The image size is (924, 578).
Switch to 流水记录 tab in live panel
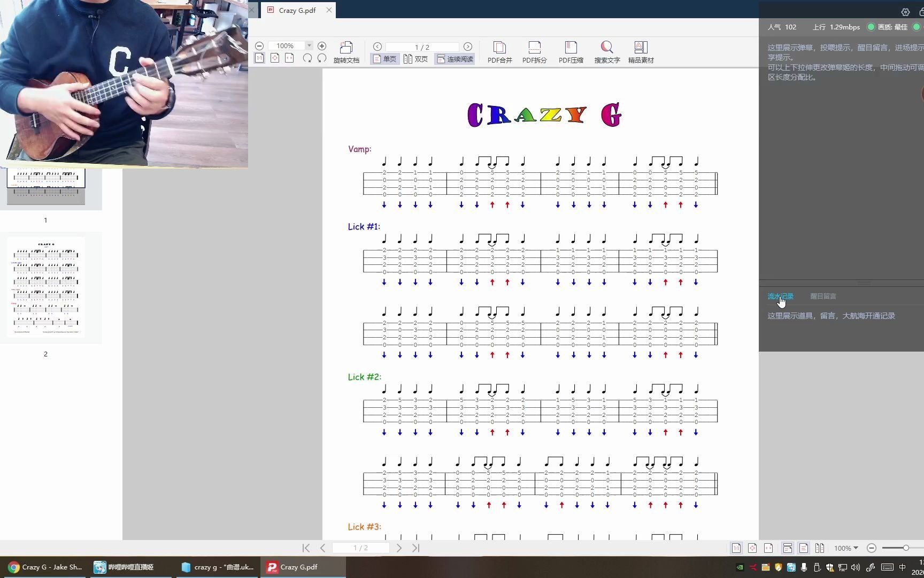(781, 296)
